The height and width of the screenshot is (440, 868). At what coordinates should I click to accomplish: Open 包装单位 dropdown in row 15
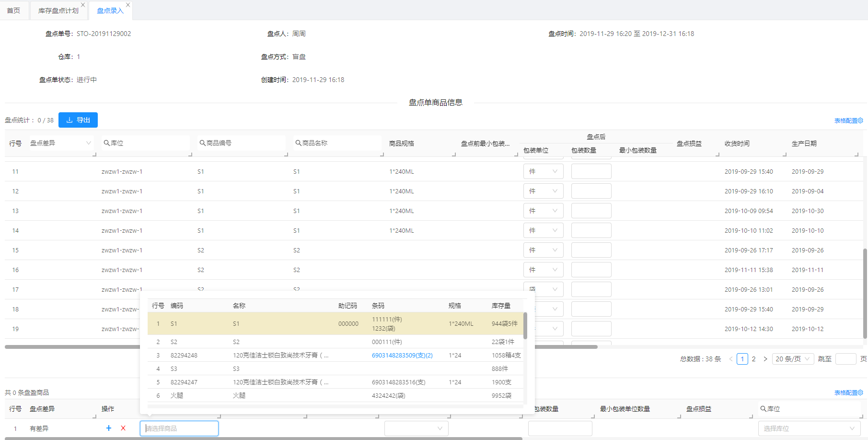point(544,250)
